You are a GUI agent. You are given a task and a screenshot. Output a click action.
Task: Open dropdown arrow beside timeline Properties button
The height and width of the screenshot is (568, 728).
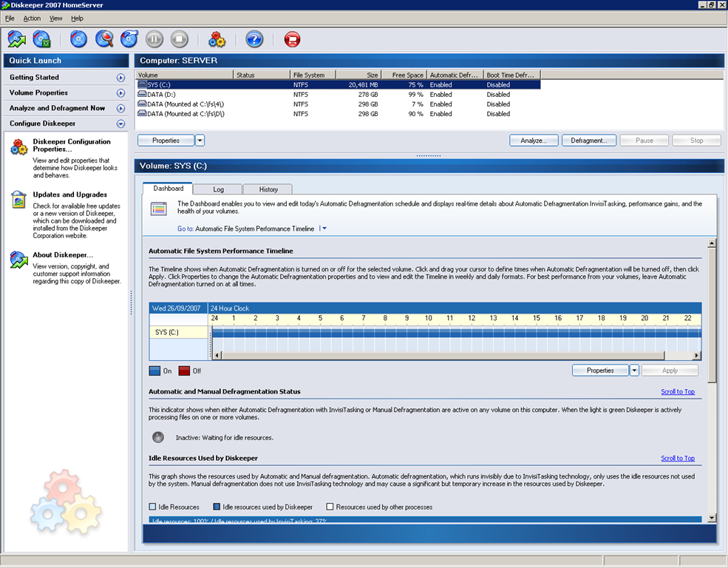coord(634,370)
